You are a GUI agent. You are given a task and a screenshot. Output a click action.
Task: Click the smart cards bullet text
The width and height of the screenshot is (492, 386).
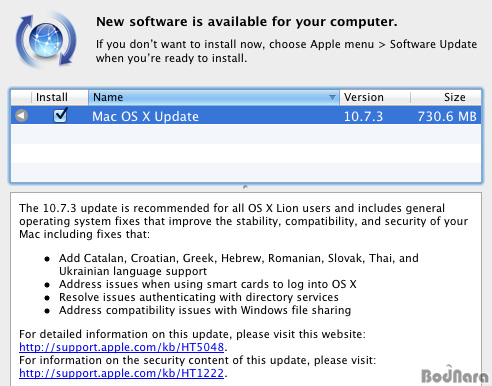pos(208,284)
